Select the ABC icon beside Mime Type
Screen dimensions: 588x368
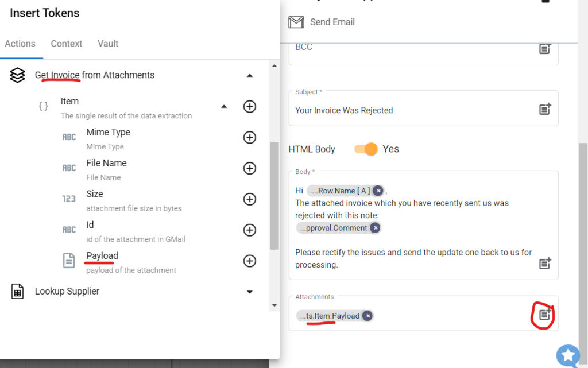[x=69, y=137]
